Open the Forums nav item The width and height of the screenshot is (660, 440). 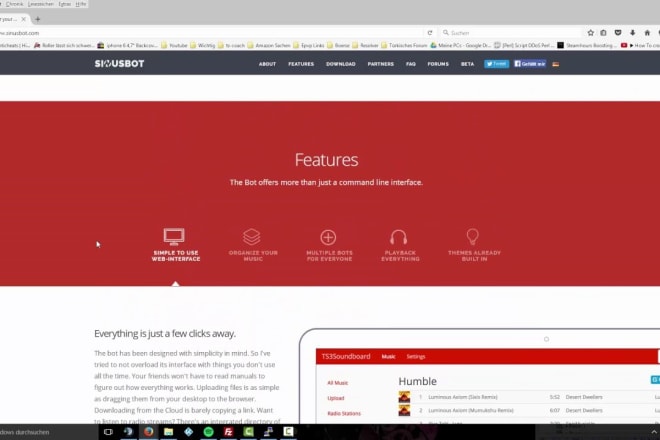(x=438, y=64)
